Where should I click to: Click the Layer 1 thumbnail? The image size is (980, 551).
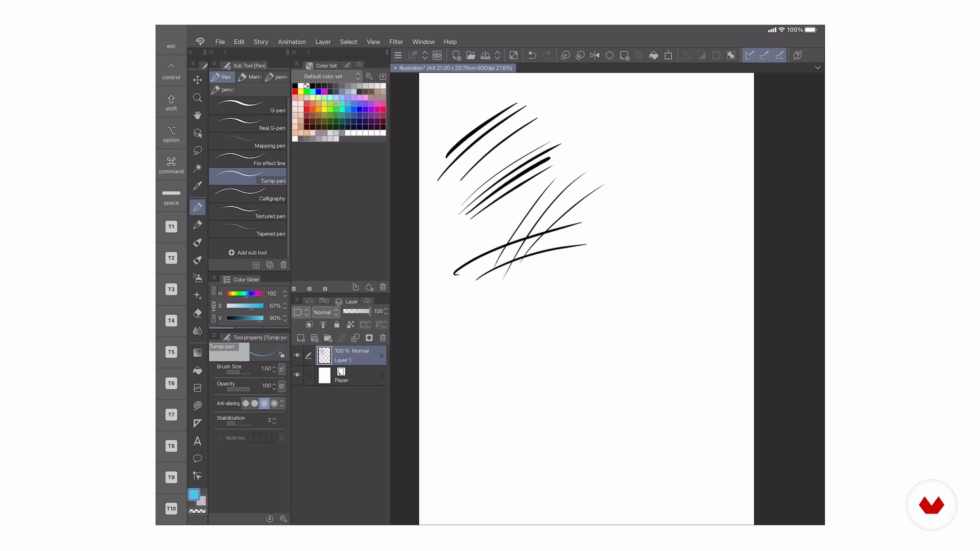(324, 355)
